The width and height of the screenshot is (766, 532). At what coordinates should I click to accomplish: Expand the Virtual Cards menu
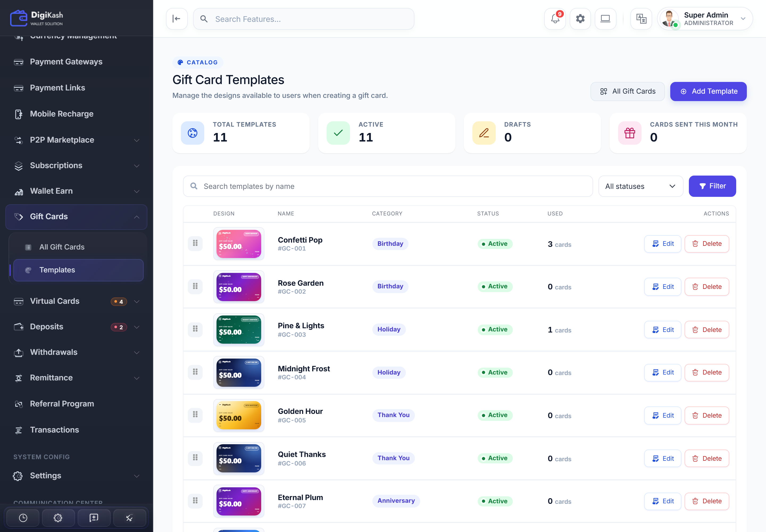[137, 302]
